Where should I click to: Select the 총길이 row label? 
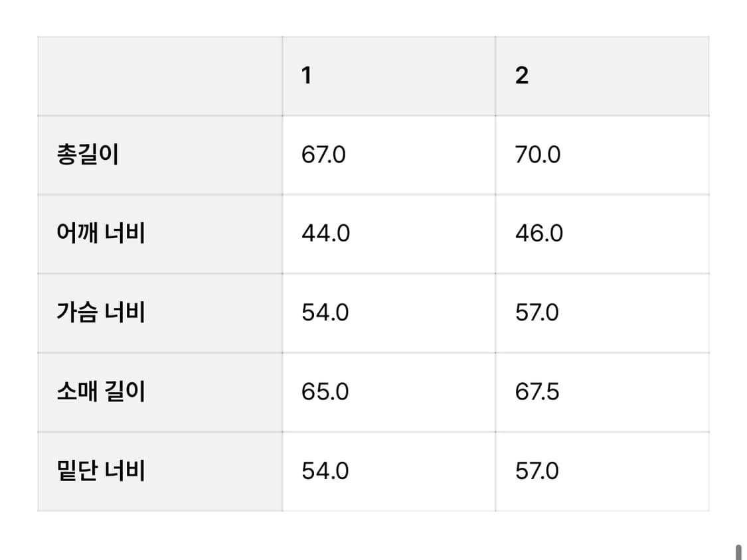pos(88,155)
